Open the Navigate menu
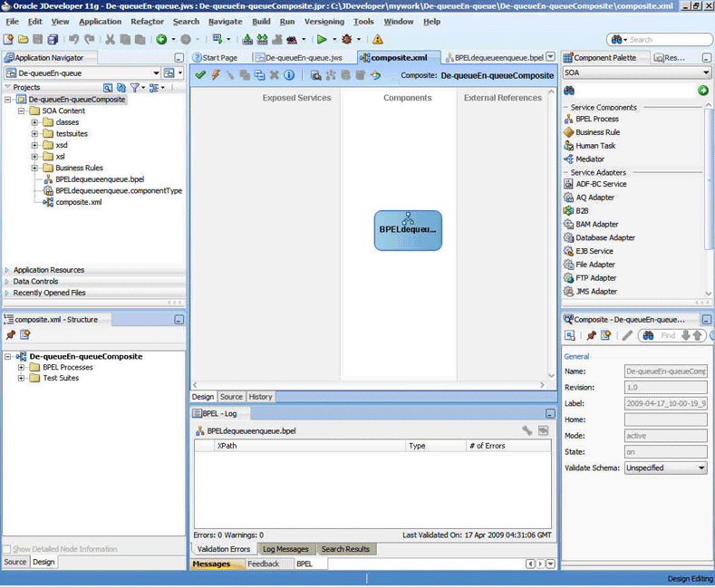Screen dimensions: 715x588 pyautogui.click(x=226, y=22)
